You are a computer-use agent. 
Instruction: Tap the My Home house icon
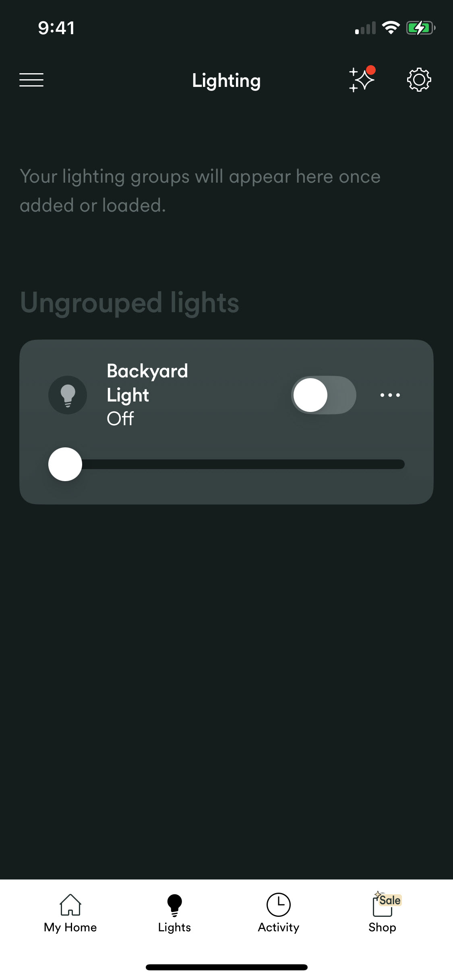[70, 904]
